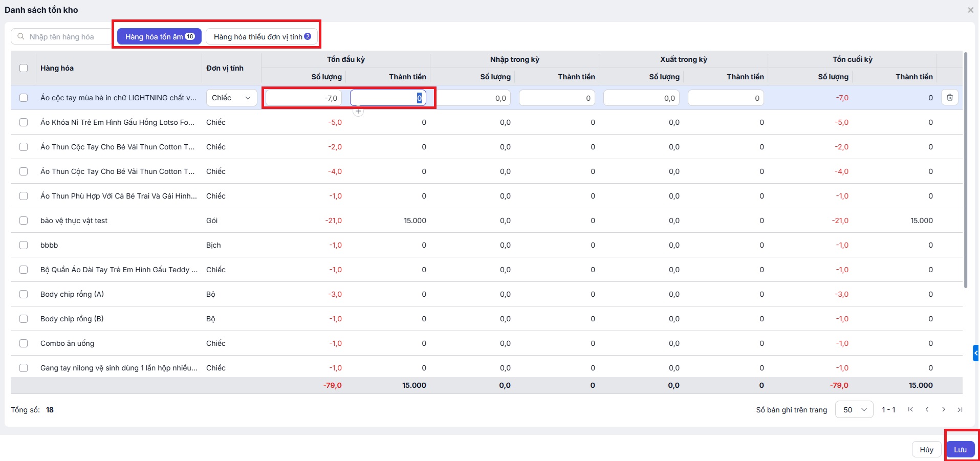Toggle the select-all checkbox in header
The height and width of the screenshot is (461, 980).
coord(24,68)
